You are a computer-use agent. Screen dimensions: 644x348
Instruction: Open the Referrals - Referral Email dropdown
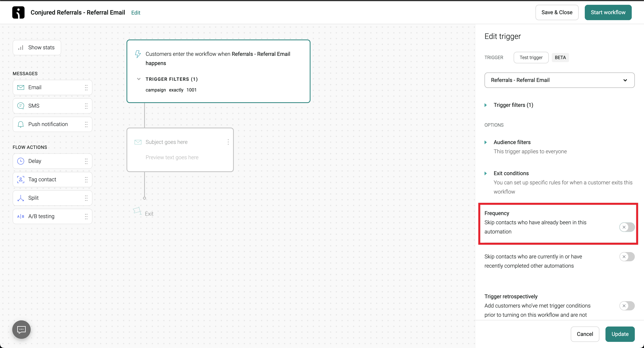[559, 80]
